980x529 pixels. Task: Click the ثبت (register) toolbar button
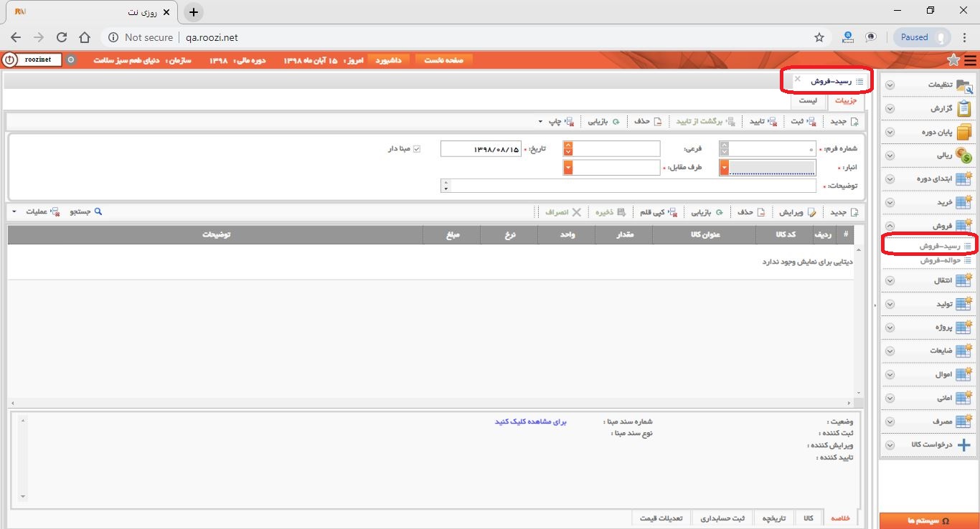[x=804, y=121]
